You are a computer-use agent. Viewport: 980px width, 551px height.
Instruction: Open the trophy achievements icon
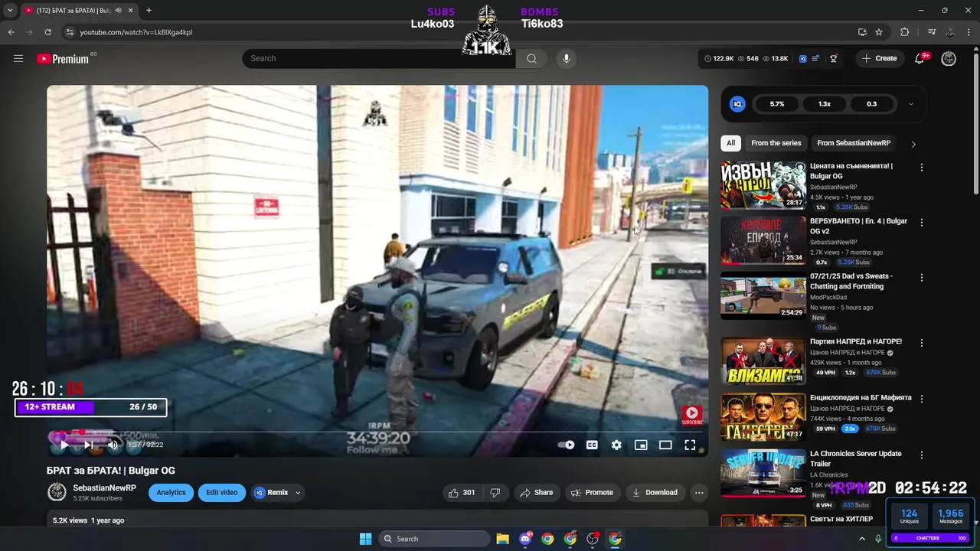[x=834, y=58]
